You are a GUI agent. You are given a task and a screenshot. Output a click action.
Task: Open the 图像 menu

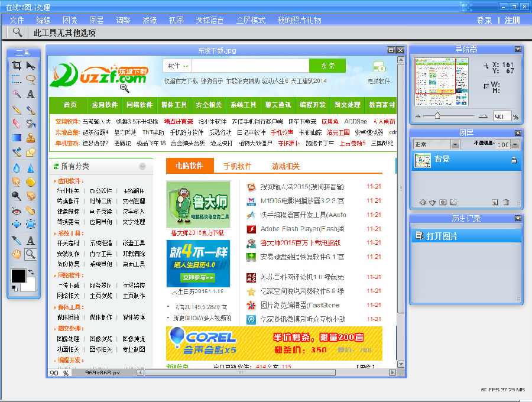tap(70, 20)
